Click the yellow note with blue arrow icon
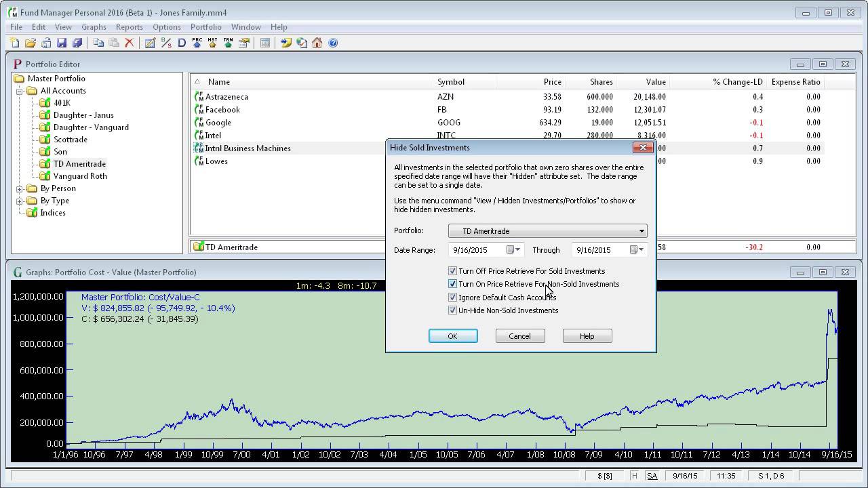 pos(285,43)
